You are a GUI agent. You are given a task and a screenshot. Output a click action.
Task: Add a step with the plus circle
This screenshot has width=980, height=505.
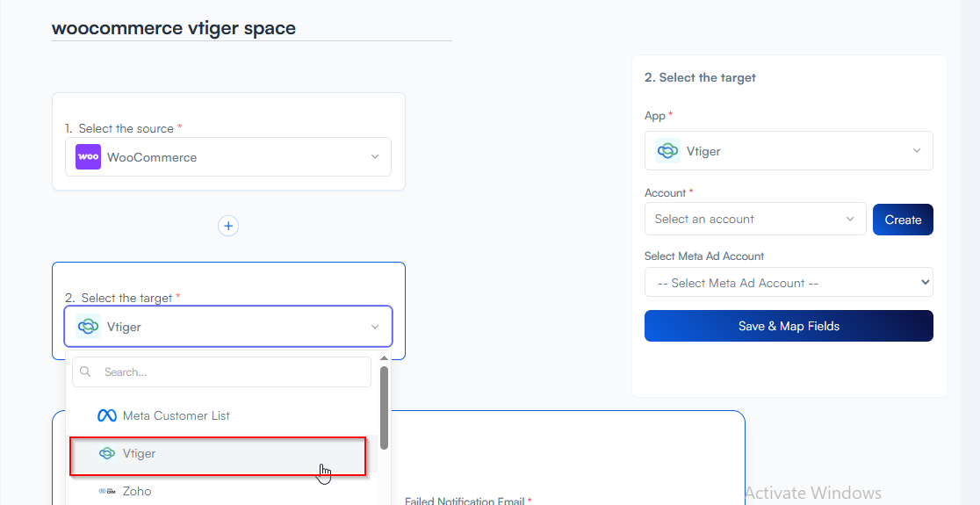coord(228,226)
